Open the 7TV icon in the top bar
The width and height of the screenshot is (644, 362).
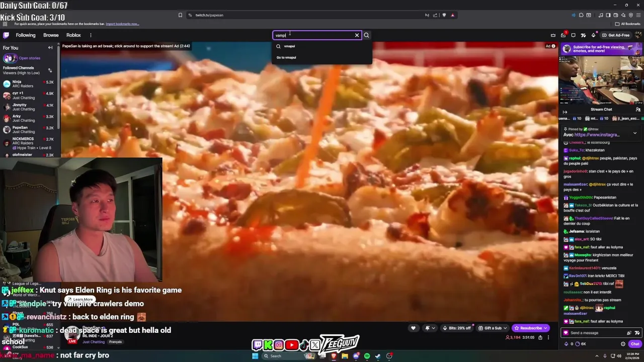(583, 35)
